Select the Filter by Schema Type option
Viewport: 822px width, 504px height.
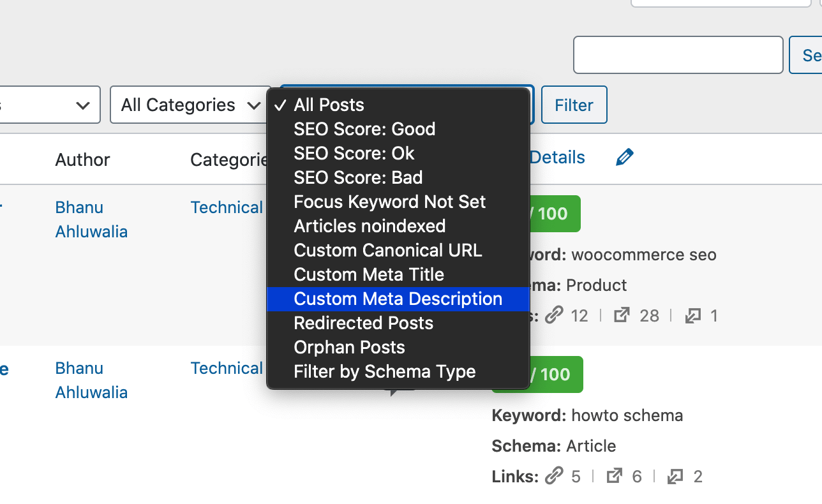[384, 371]
